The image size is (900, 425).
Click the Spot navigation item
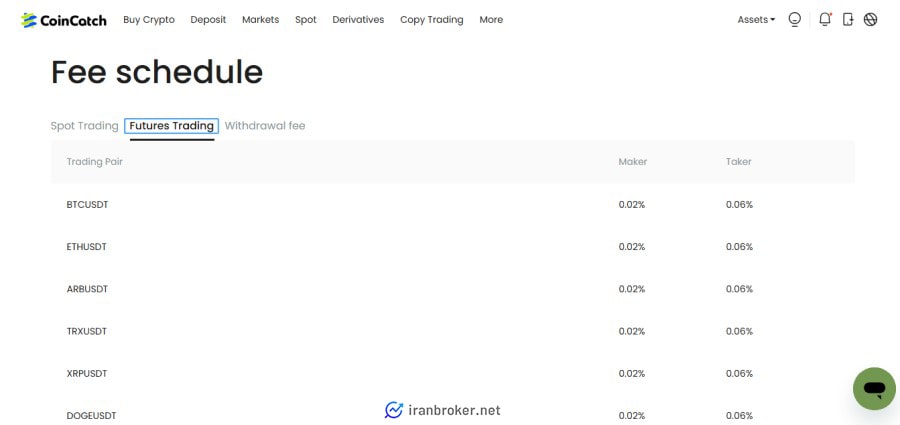[306, 20]
